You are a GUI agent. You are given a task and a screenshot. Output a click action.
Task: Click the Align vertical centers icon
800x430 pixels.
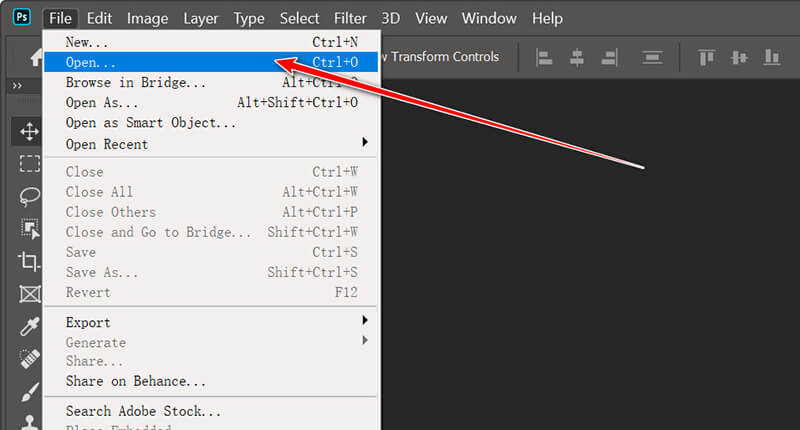(x=739, y=57)
